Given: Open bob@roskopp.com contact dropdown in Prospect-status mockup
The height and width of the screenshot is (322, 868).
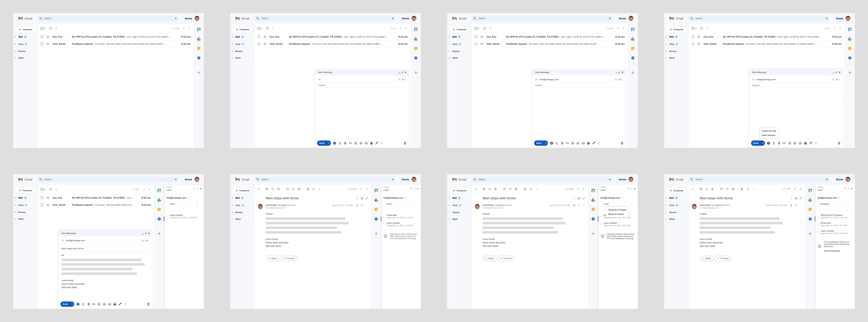Looking at the screenshot, I should [x=839, y=198].
